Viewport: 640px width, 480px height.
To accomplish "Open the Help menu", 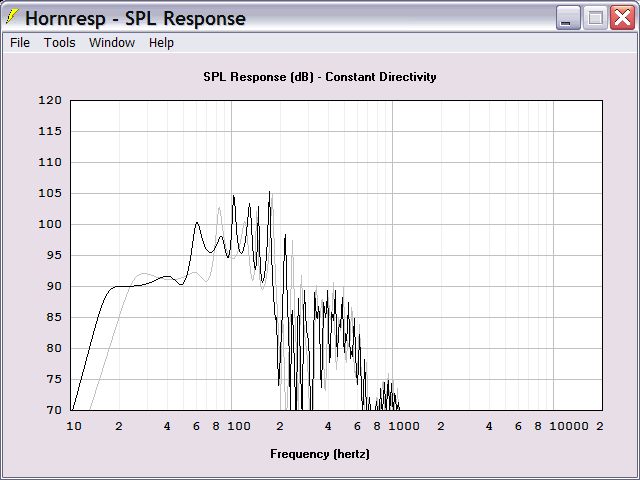I will (161, 42).
